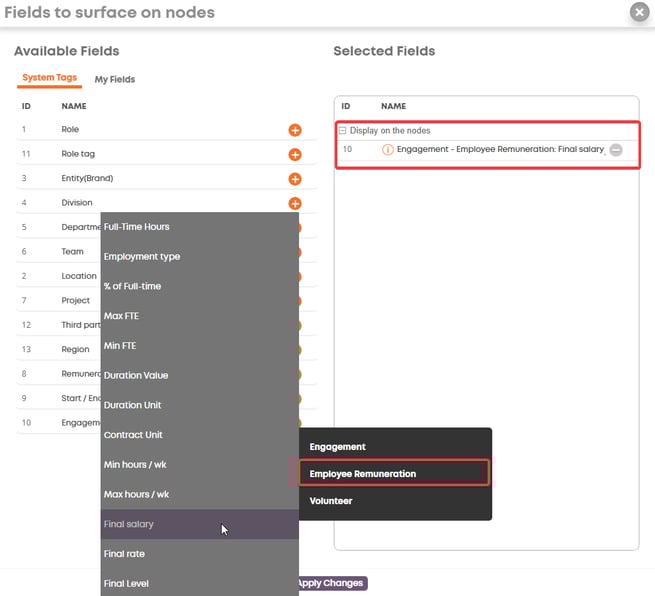The width and height of the screenshot is (655, 596).
Task: Choose Employee Remuneration in the submenu
Action: pos(363,474)
